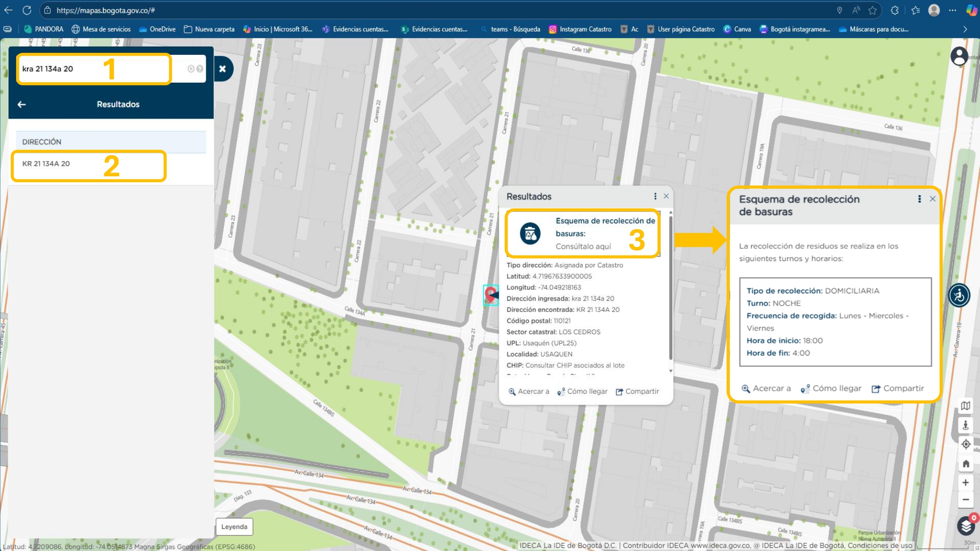This screenshot has height=551, width=980.
Task: Open the accessibility options icon
Action: point(959,296)
